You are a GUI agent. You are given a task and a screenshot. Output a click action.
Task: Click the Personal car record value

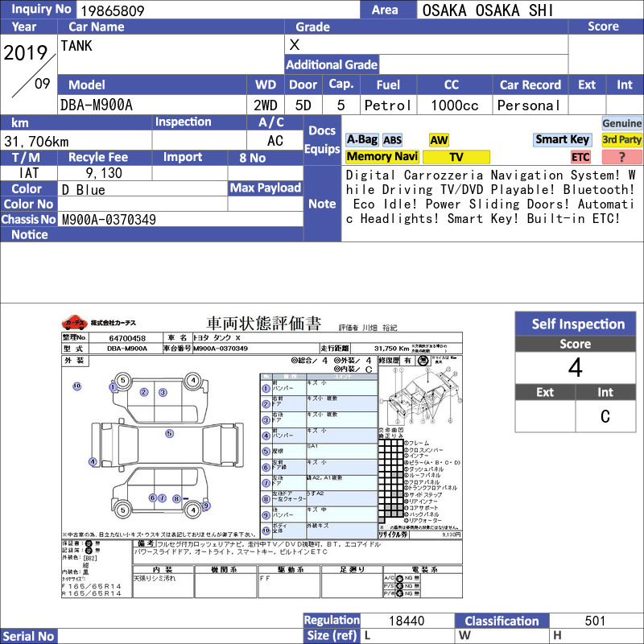(x=529, y=105)
